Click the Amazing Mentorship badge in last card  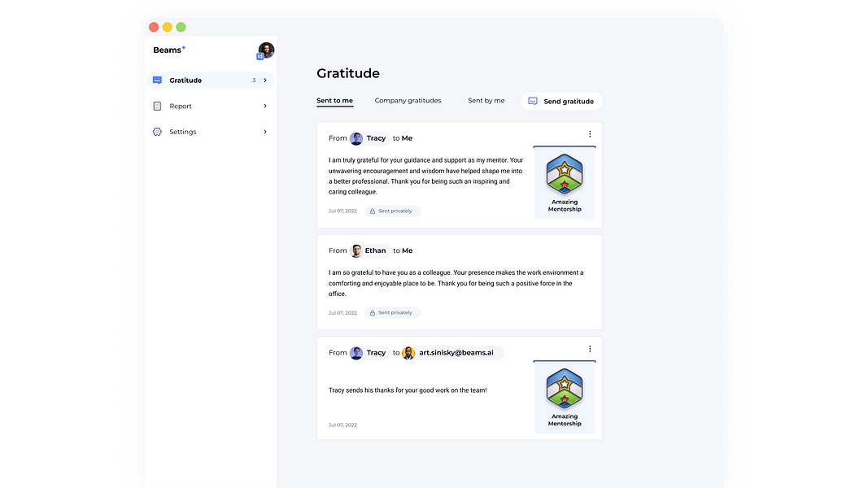(x=564, y=397)
